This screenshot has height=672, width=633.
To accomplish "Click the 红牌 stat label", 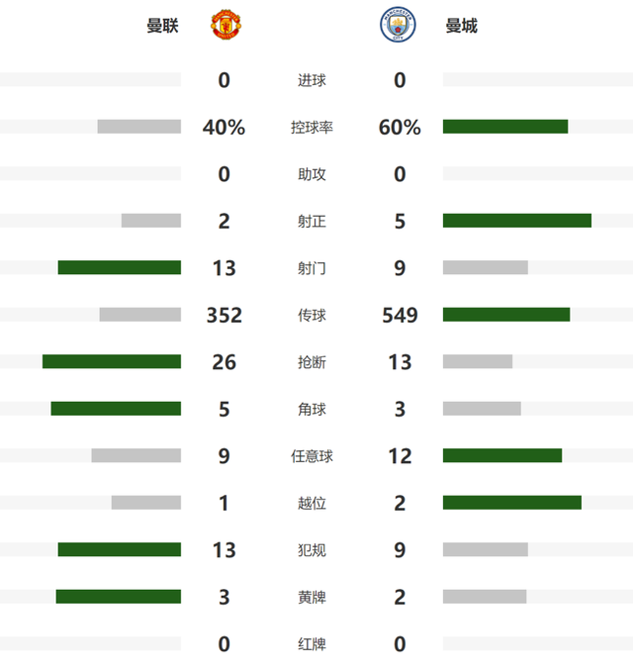I will pos(312,644).
